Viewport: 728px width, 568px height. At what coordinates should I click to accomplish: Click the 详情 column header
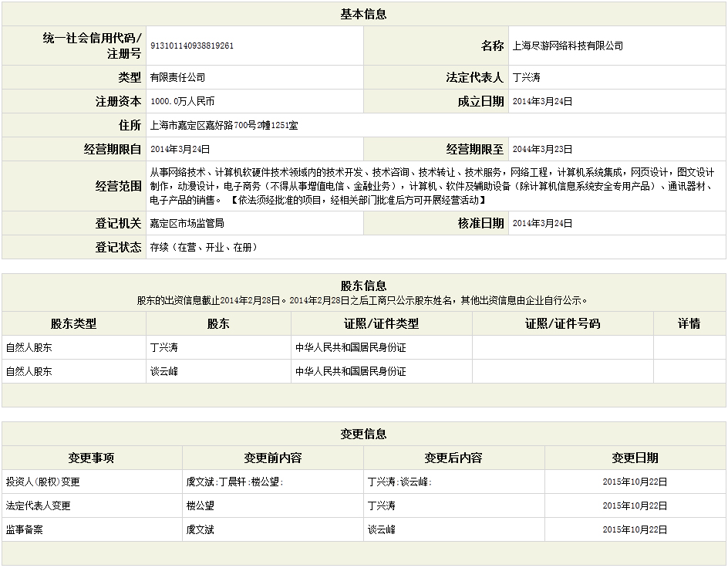tap(689, 324)
